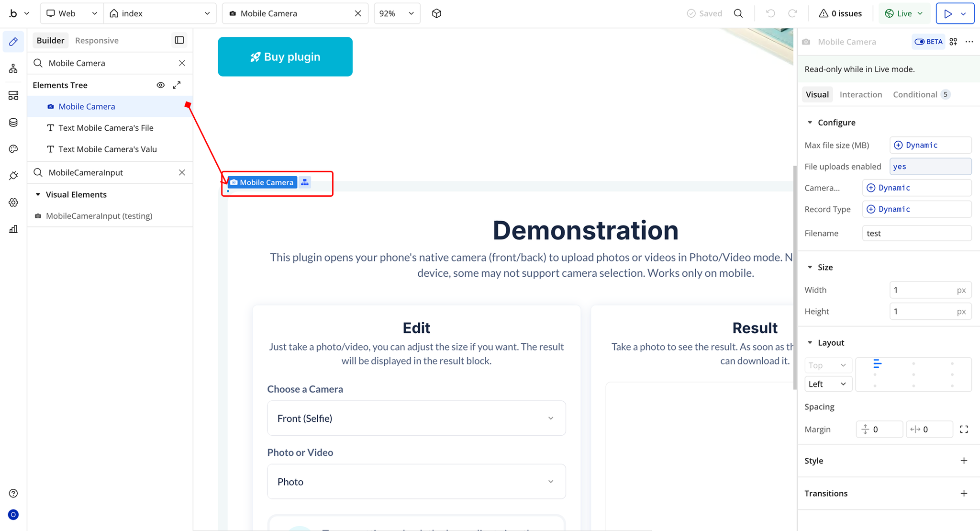This screenshot has width=980, height=531.
Task: Expand the Style section plus icon
Action: pos(964,461)
